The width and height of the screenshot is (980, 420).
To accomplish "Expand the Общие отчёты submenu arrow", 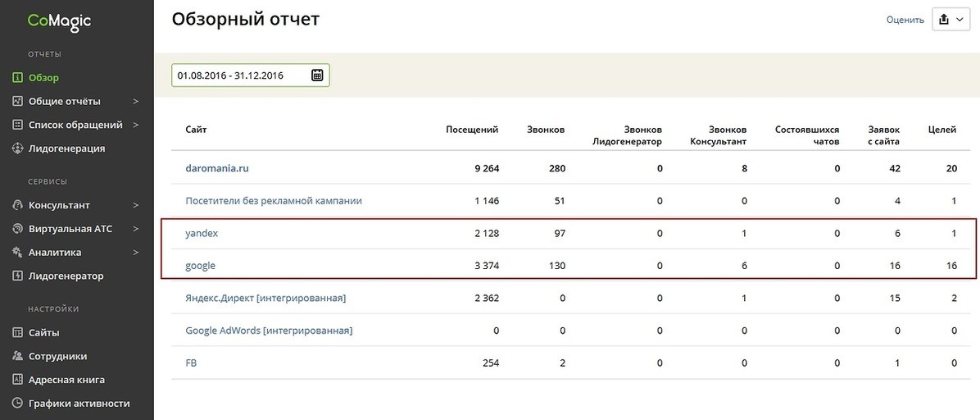I will pos(136,102).
